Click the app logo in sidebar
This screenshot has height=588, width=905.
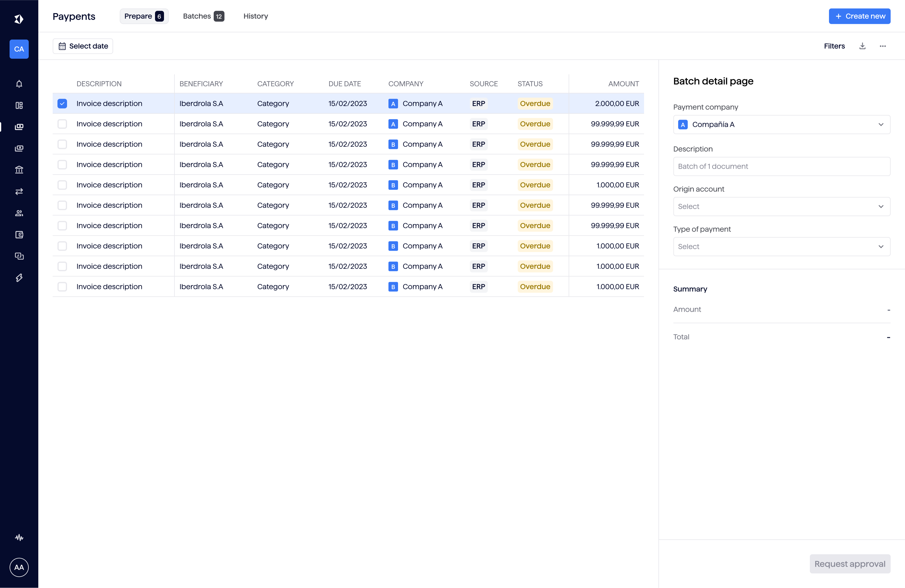click(19, 19)
